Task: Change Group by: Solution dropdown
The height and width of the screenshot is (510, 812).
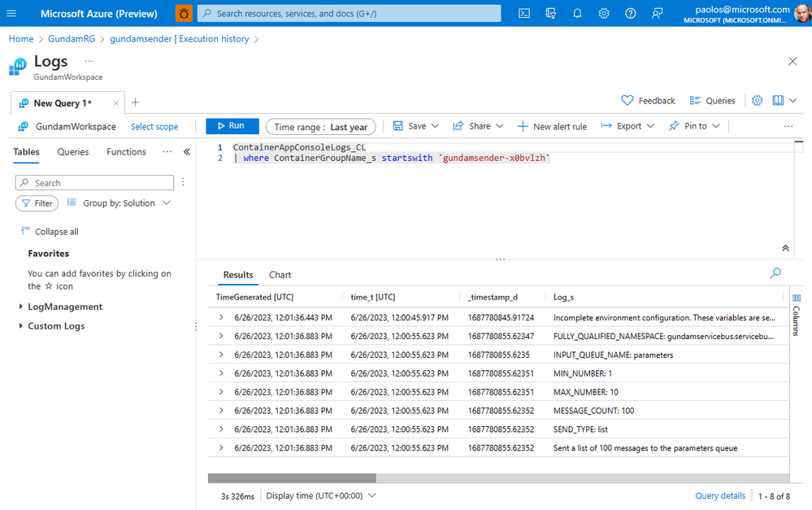Action: (119, 203)
